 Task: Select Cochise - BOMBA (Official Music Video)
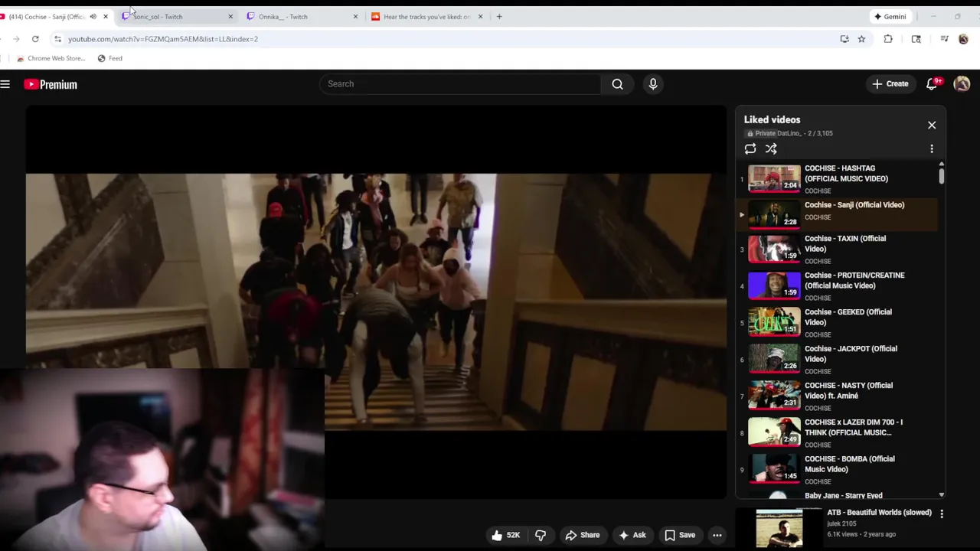838,470
